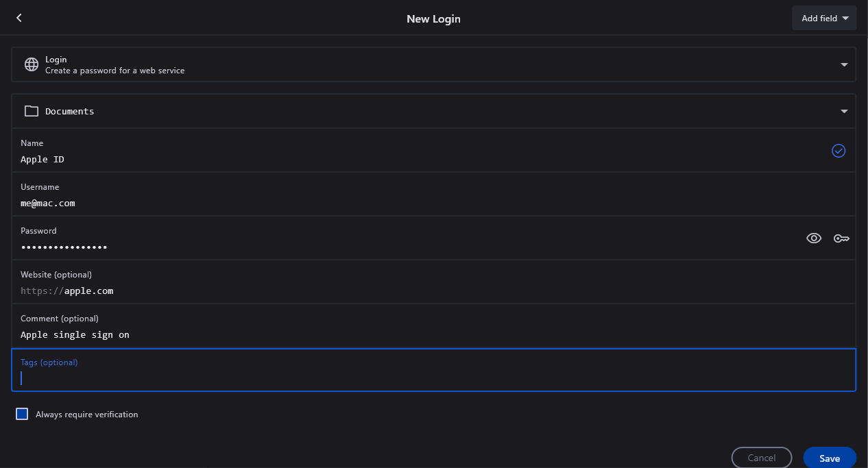Select the Website field showing apple.com

[x=411, y=291]
